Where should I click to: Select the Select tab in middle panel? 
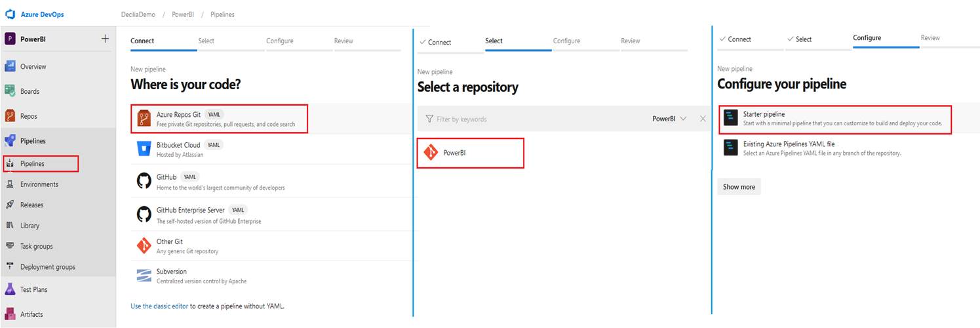click(494, 41)
